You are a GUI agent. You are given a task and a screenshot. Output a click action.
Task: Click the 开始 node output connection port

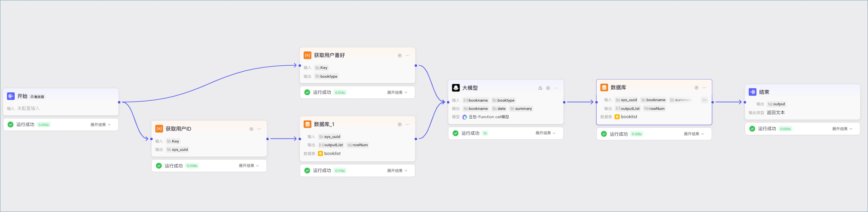(119, 102)
